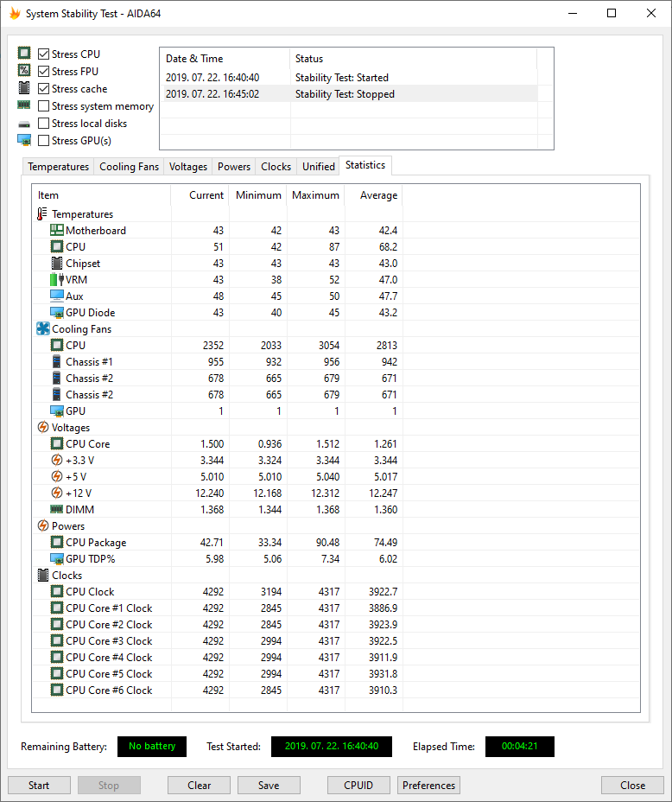This screenshot has height=802, width=672.
Task: Click the percent icon beside Stress FPU
Action: [x=24, y=70]
